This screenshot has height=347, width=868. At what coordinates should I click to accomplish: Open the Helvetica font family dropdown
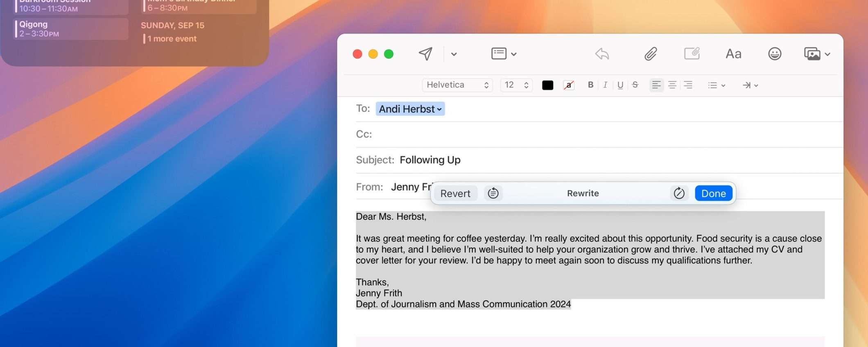coord(457,85)
